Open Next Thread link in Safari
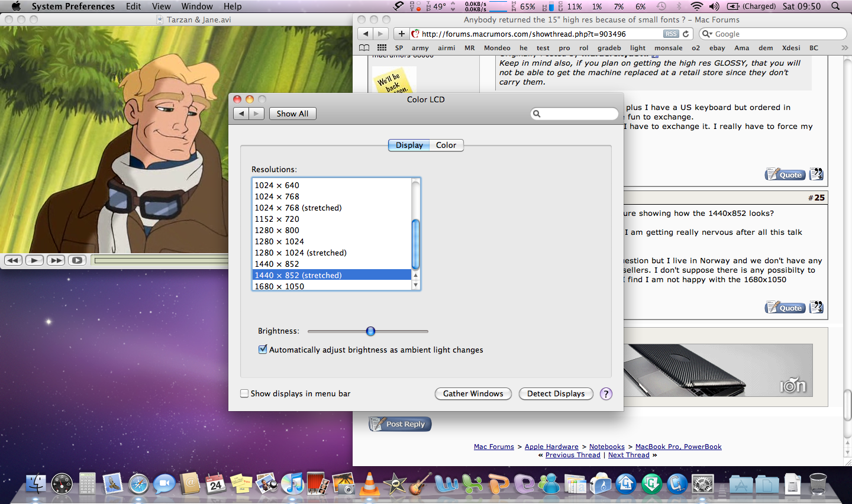 click(x=628, y=455)
